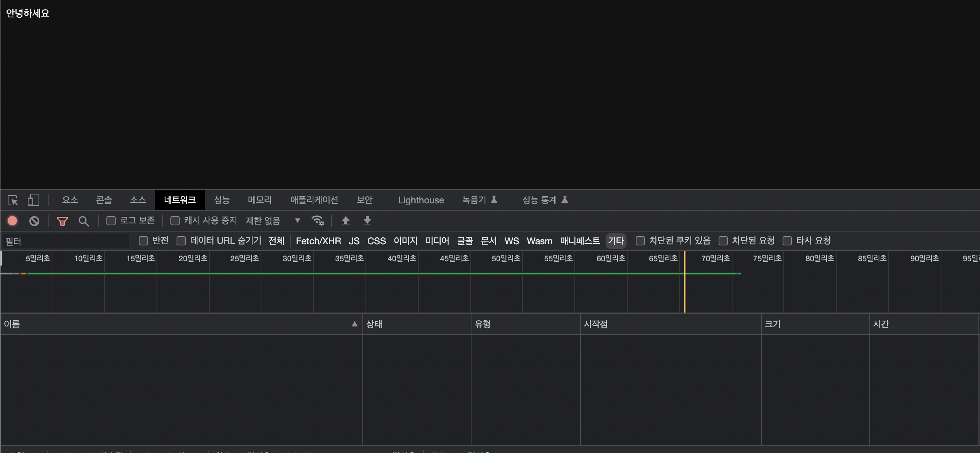Filter by 글꼴 requests
This screenshot has width=980, height=453.
pos(465,241)
